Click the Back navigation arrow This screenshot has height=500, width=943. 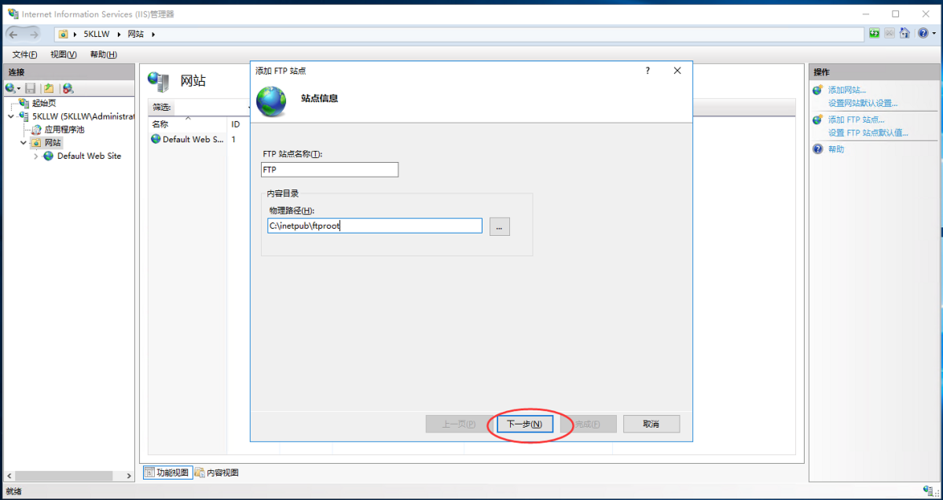[14, 34]
